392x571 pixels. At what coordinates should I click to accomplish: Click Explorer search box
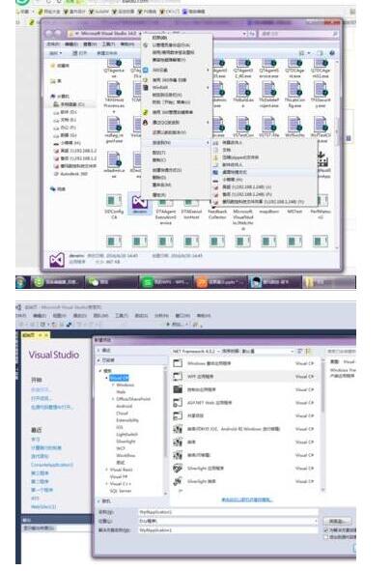pos(299,34)
